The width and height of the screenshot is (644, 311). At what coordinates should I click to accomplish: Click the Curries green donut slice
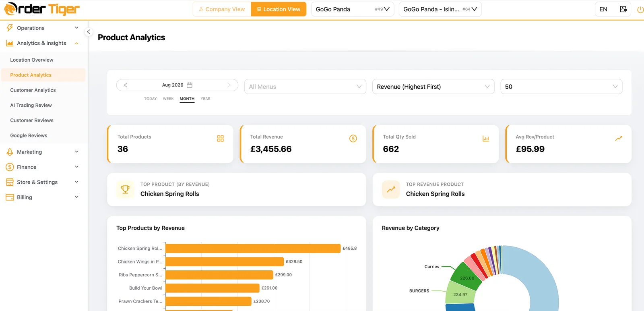point(466,276)
